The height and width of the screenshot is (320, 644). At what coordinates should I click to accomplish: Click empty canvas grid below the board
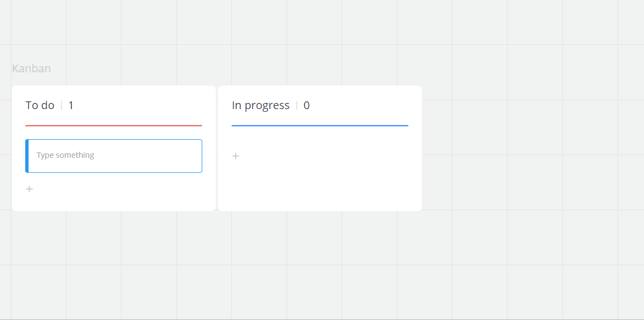pos(219,263)
